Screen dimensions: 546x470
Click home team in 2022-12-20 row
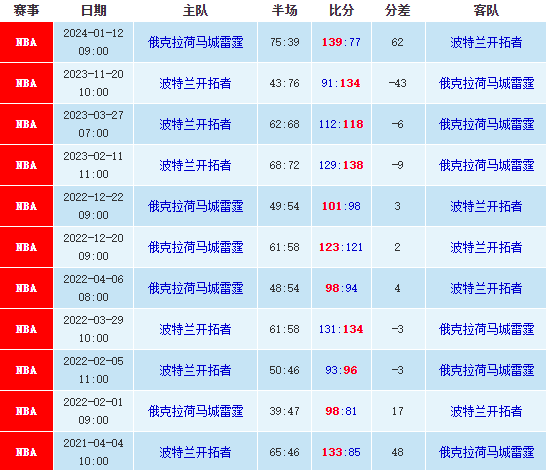pyautogui.click(x=195, y=247)
